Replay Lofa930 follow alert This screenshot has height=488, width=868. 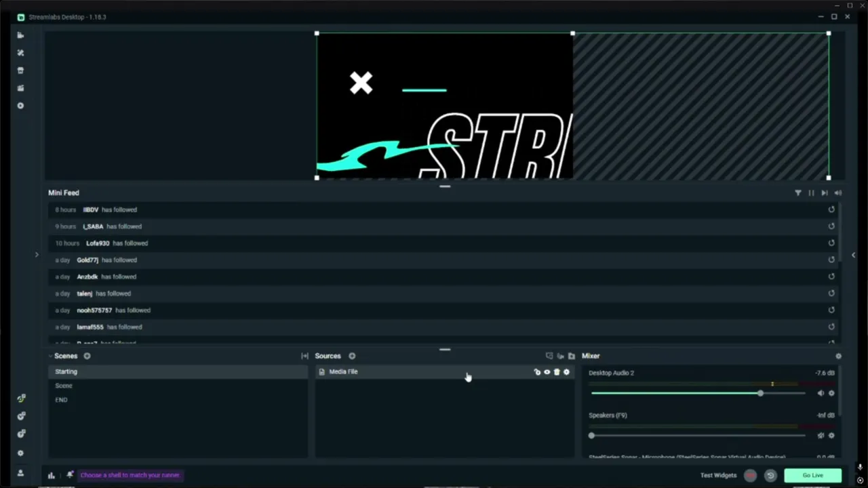(831, 243)
